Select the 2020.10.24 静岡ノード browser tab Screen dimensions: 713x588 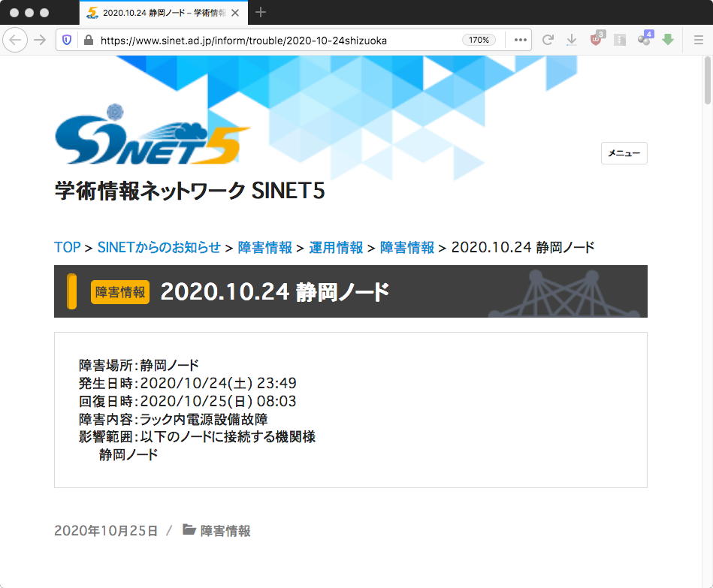(x=164, y=13)
